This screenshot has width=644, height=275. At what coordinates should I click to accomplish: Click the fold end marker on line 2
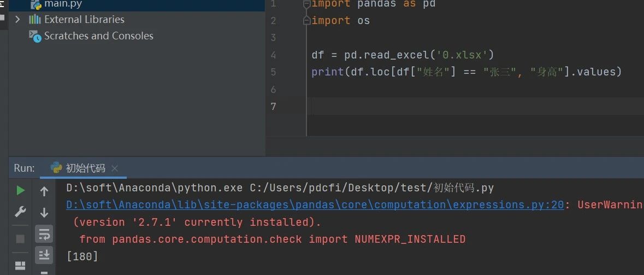pyautogui.click(x=307, y=21)
